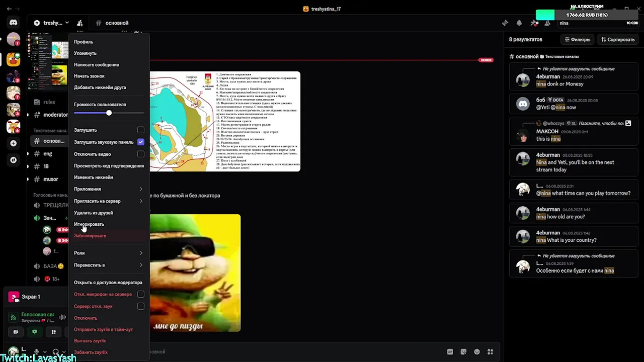The height and width of the screenshot is (362, 644).
Task: Open the result "nina What is your country?"
Action: pyautogui.click(x=574, y=236)
